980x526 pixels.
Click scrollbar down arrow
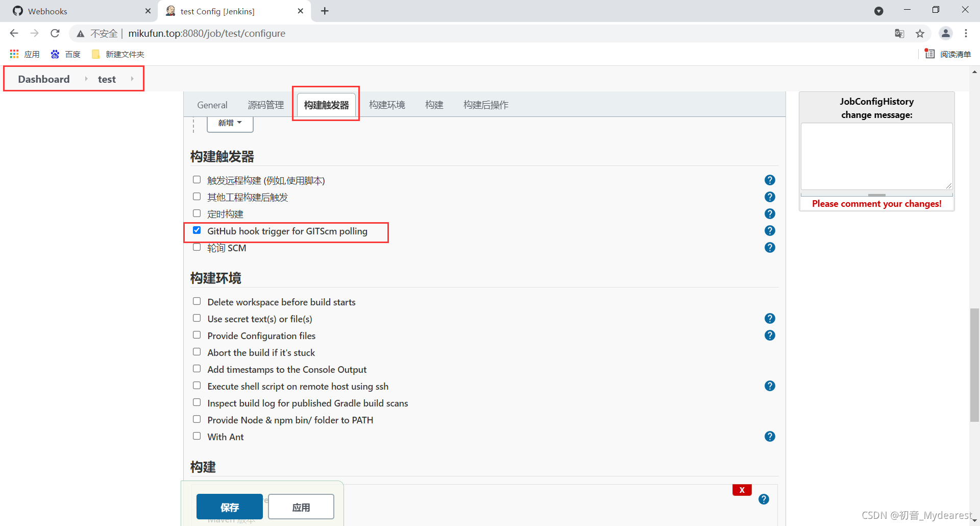[x=974, y=520]
